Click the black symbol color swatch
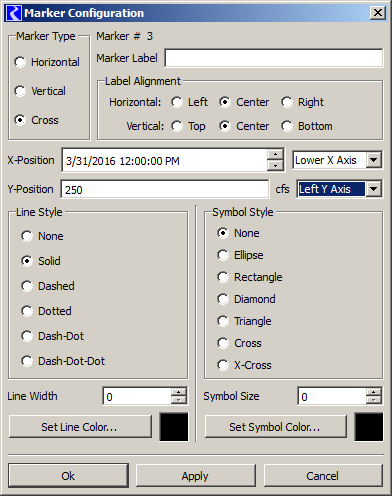 [369, 427]
